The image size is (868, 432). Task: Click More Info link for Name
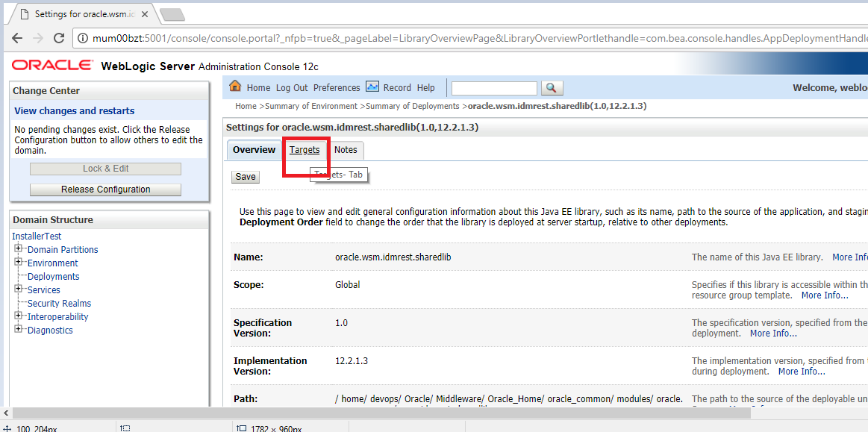[850, 257]
